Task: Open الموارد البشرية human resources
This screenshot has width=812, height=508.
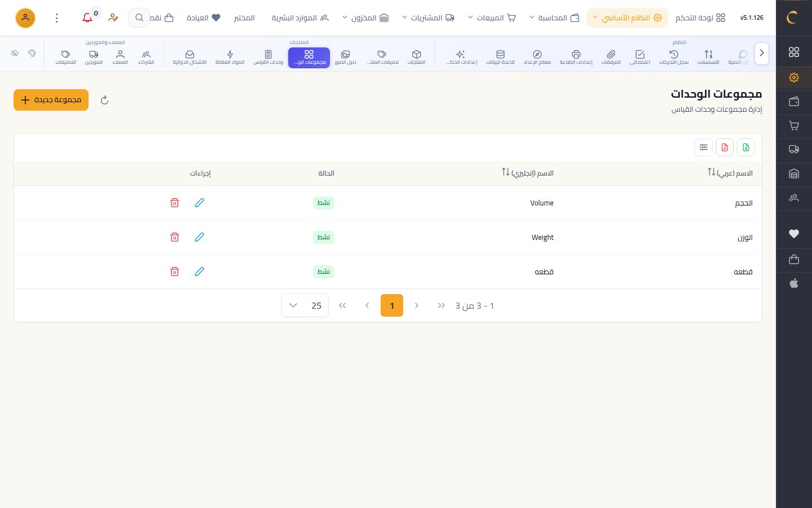Action: tap(300, 18)
